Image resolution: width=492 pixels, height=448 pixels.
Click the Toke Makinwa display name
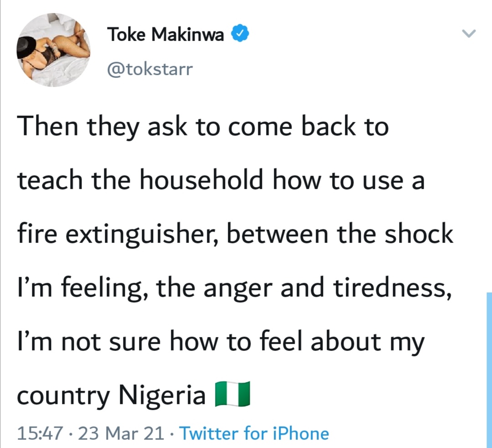point(166,34)
